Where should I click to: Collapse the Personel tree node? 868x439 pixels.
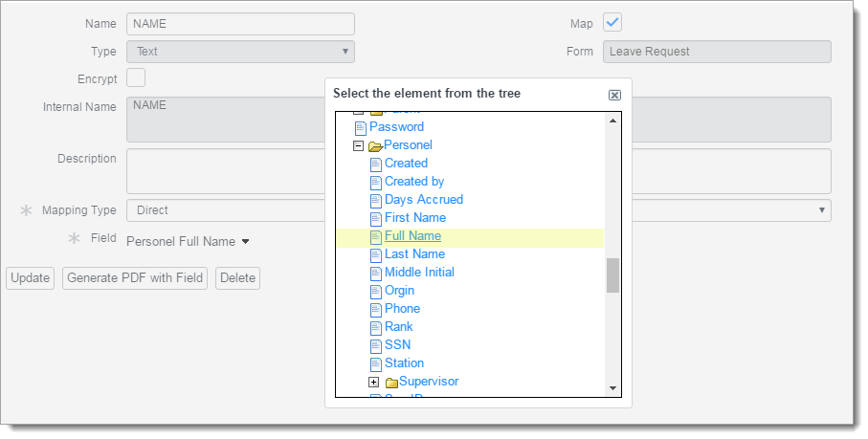click(358, 146)
